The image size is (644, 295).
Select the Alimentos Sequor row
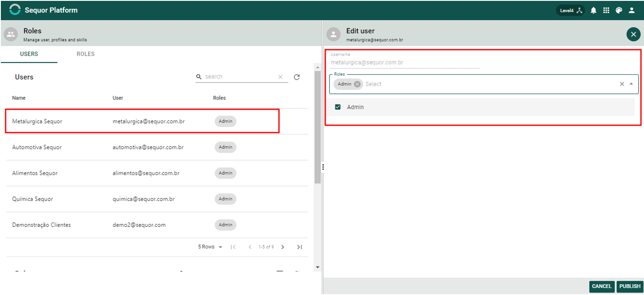click(157, 173)
